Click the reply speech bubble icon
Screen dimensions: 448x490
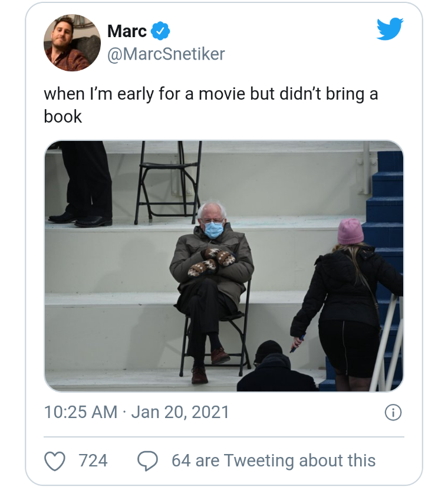click(x=147, y=460)
